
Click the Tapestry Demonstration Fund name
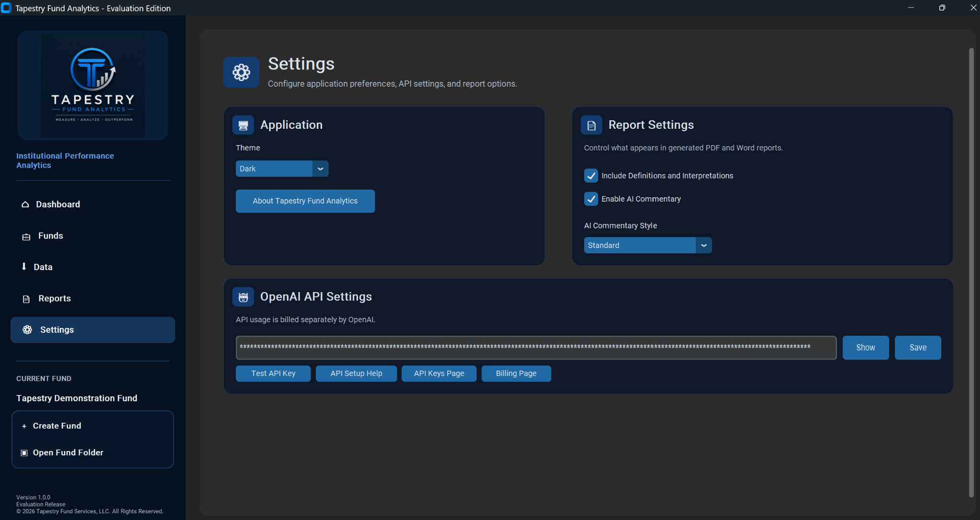coord(77,398)
